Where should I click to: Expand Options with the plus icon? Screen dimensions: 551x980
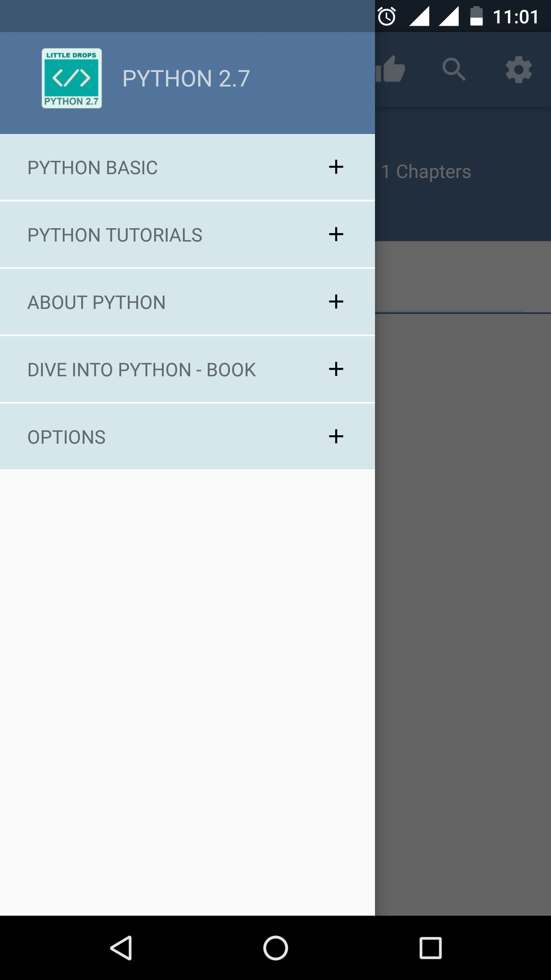tap(336, 436)
